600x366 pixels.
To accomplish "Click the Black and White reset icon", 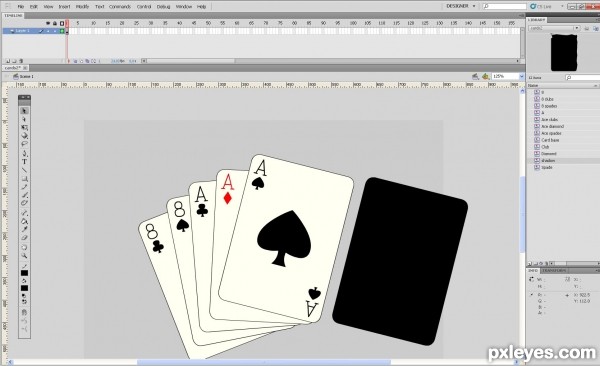I will pyautogui.click(x=24, y=296).
